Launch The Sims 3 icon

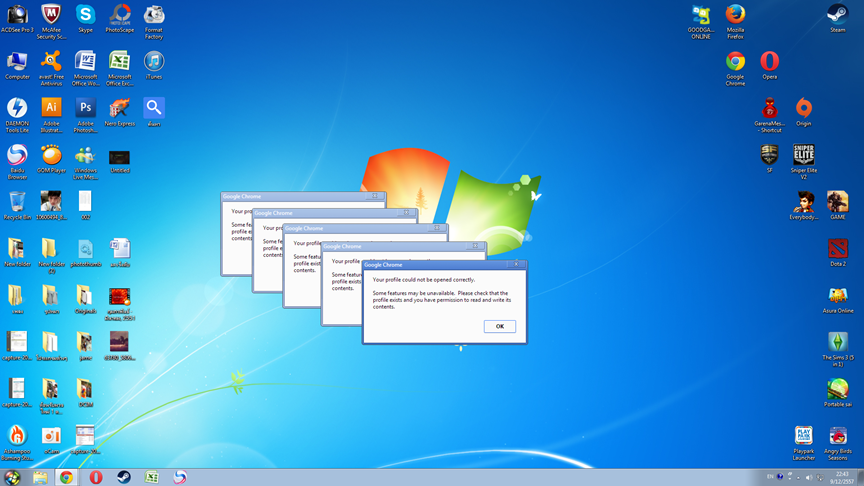(x=838, y=349)
